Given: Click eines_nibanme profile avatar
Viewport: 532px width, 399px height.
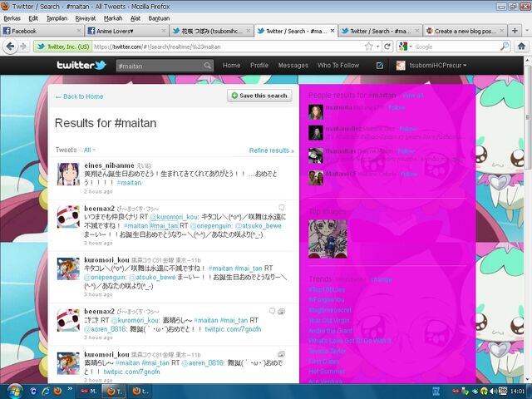Looking at the screenshot, I should click(68, 174).
